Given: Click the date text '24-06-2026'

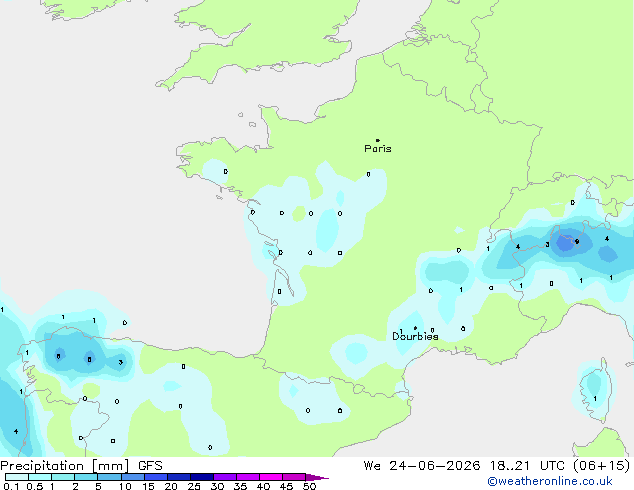Looking at the screenshot, I should 435,466.
